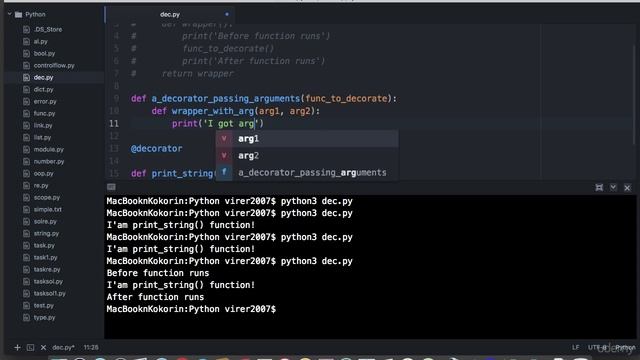Open oop.py from the file tree
Screen dimensions: 640x360
coord(43,173)
